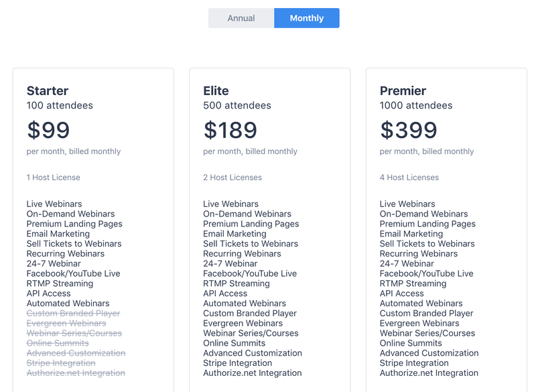Click Online Summits in Elite plan
This screenshot has width=536, height=392.
click(x=234, y=343)
